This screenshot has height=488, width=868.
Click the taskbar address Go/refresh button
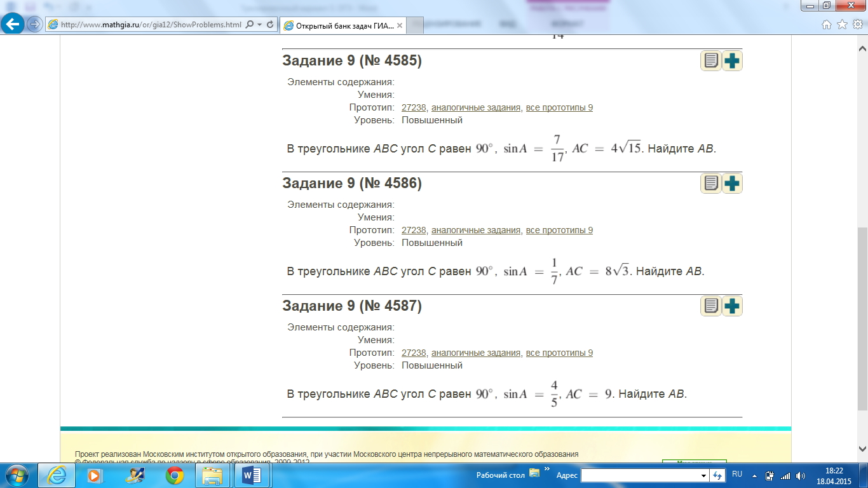click(717, 475)
